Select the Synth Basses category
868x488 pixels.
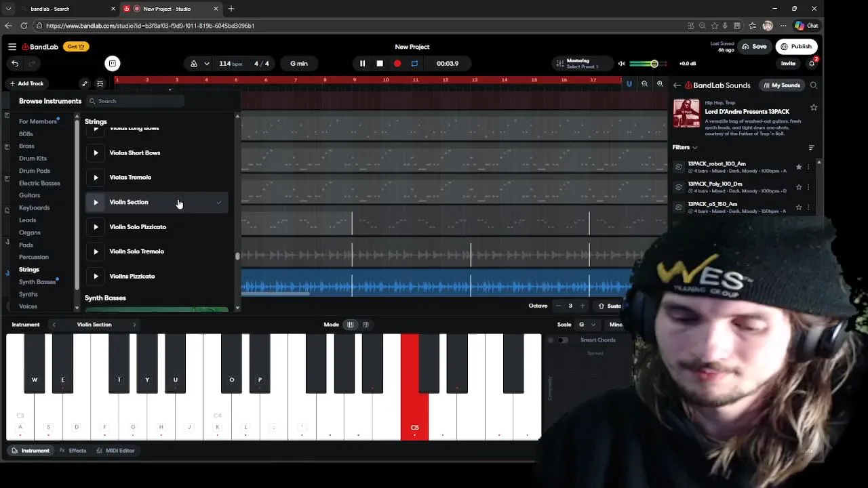pos(37,282)
